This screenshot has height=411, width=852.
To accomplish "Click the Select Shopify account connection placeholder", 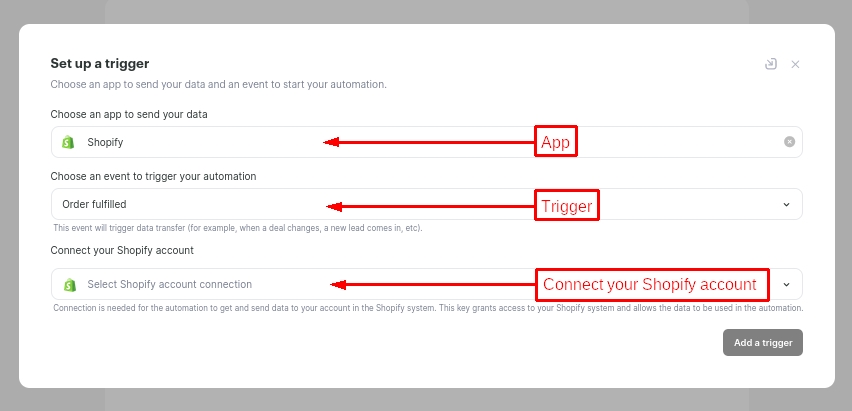I will click(169, 284).
